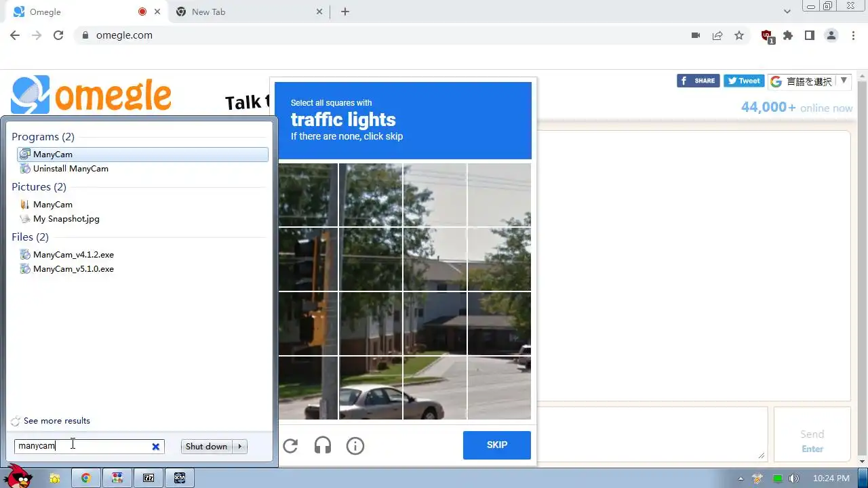Select the captcha tile with the yellow traffic signal
Viewport: 868px width, 488px height.
308,323
